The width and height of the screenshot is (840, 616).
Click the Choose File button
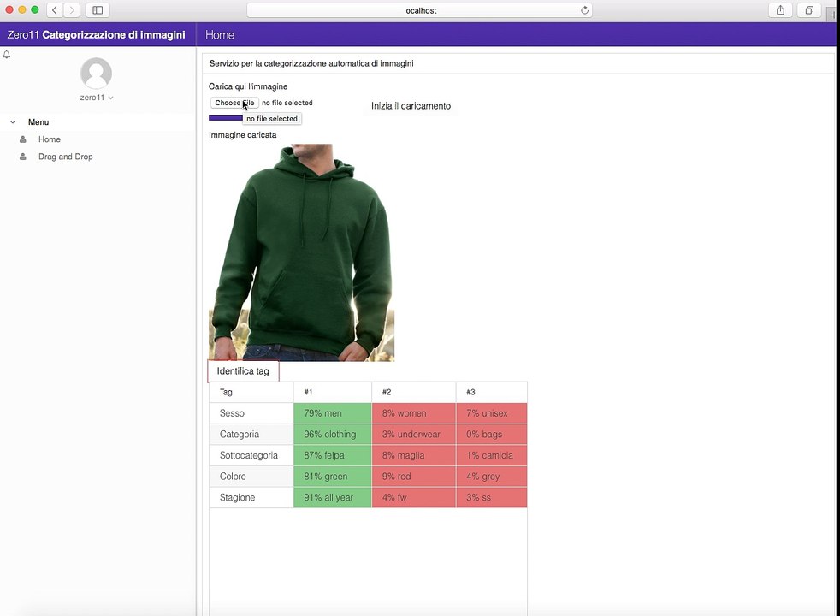click(234, 103)
